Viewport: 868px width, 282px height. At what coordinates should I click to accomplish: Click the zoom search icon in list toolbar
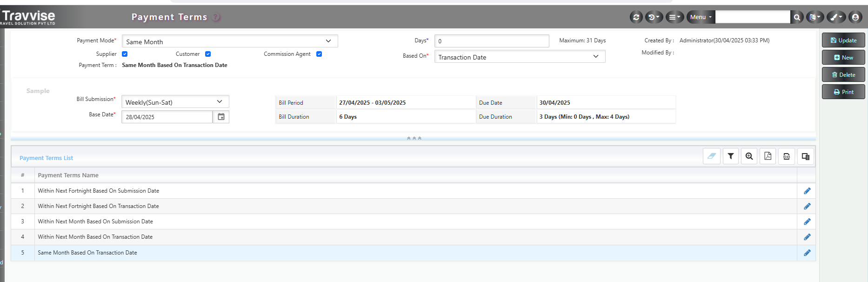[x=749, y=156]
